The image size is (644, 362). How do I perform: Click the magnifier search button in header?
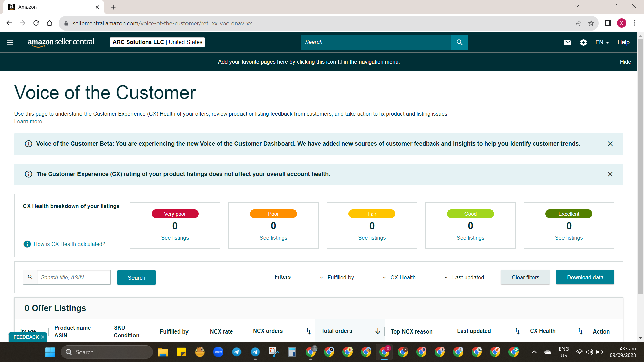tap(460, 42)
